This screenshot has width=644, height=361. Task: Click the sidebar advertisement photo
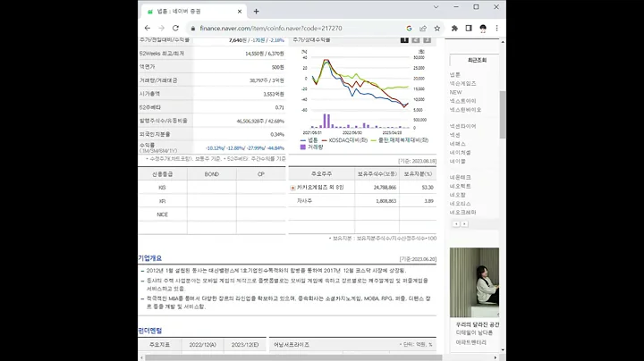click(x=474, y=282)
